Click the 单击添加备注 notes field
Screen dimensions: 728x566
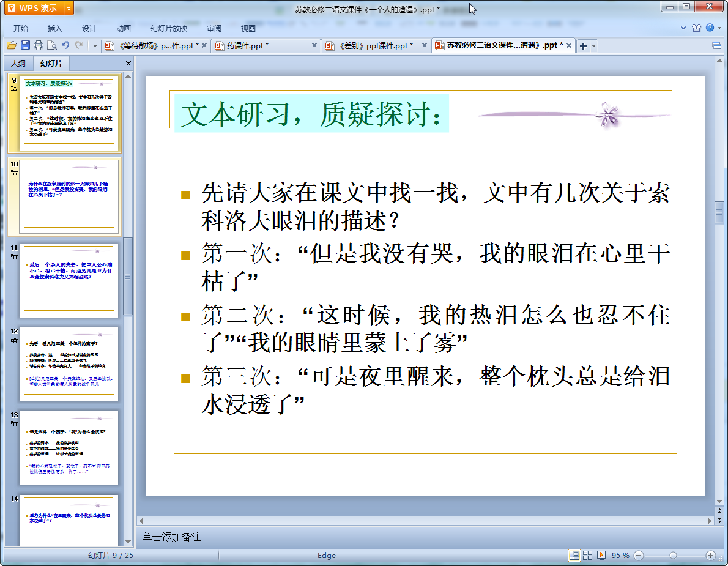tap(171, 537)
